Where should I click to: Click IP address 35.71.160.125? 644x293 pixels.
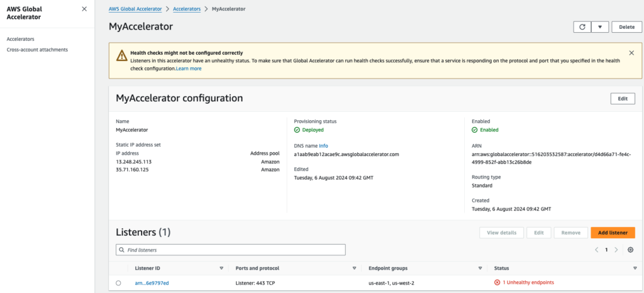pos(132,170)
